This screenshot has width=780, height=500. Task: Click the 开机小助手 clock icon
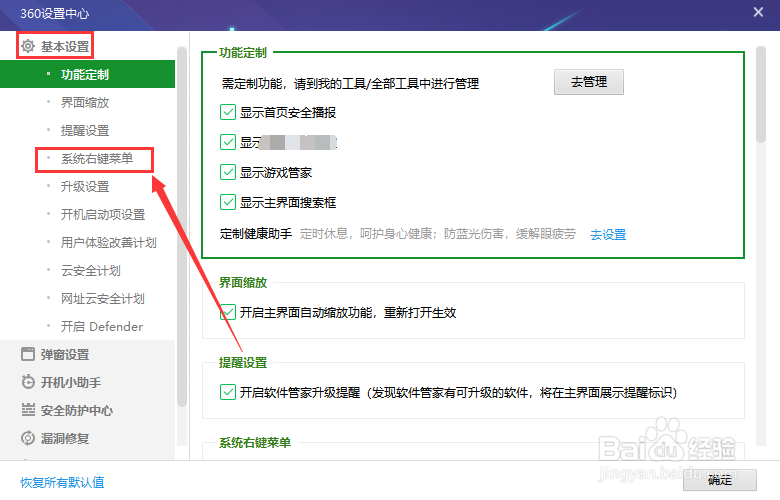click(x=28, y=382)
